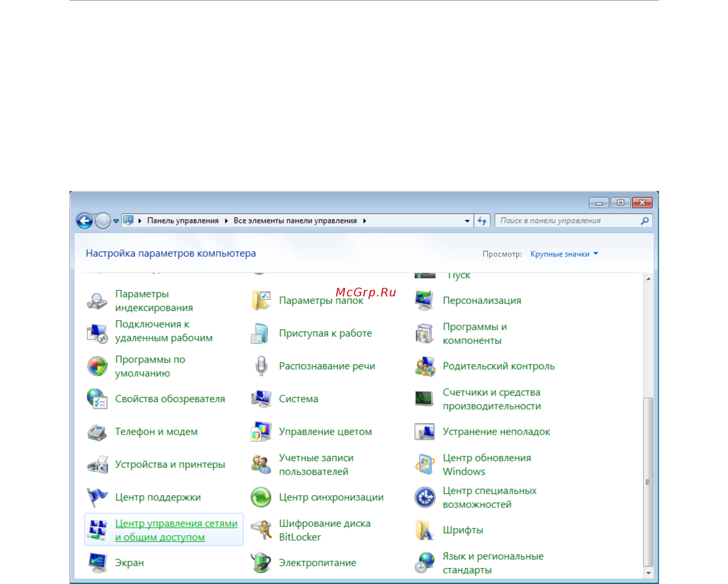
Task: Open the 'Система' link
Action: pyautogui.click(x=298, y=399)
